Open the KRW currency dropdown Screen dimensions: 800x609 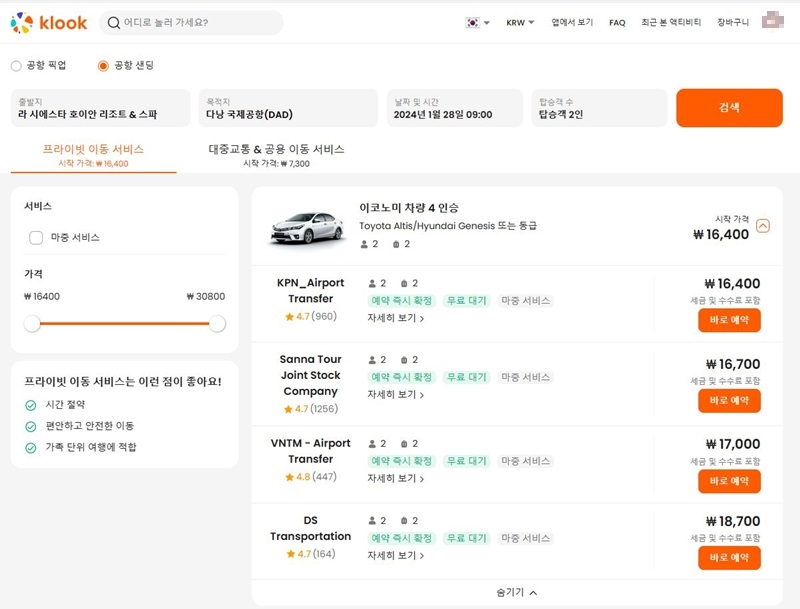pos(520,22)
